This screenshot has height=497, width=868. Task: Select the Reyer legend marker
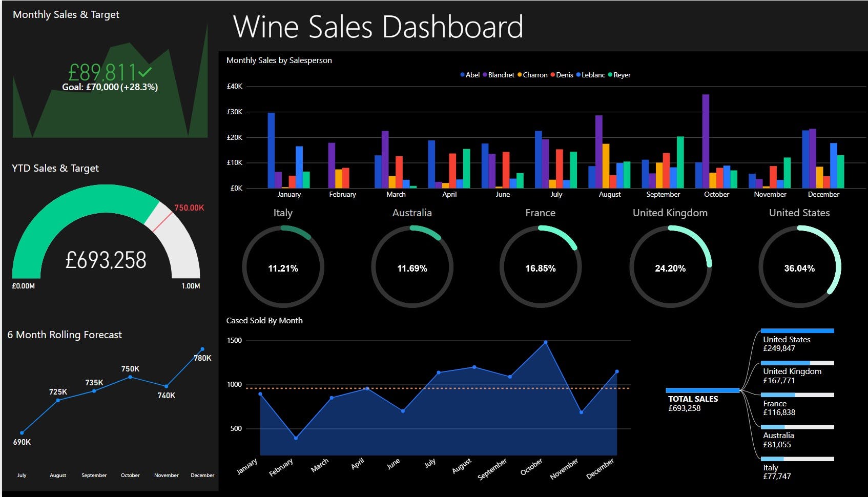tap(610, 75)
